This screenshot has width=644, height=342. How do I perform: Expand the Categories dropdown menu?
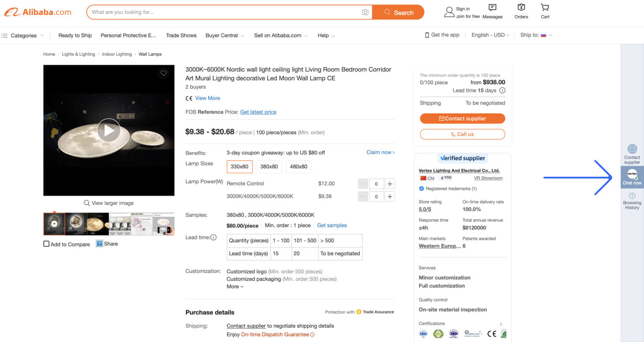[23, 35]
